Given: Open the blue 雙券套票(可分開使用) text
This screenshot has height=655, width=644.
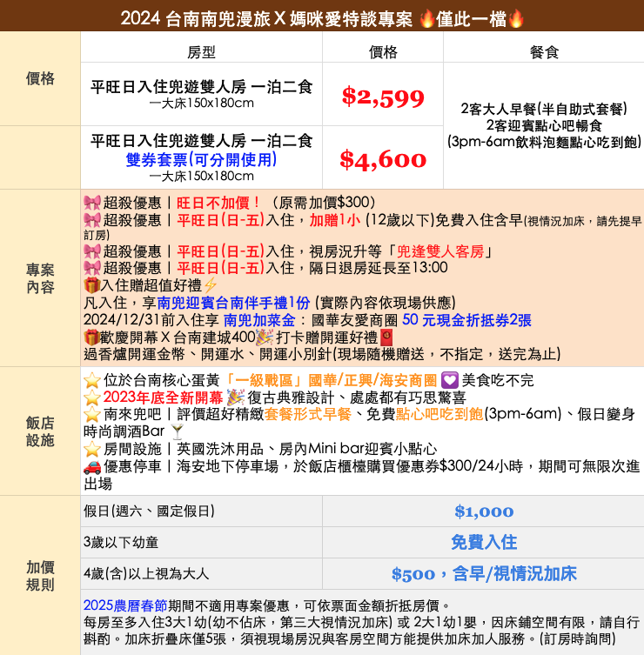Looking at the screenshot, I should [201, 159].
